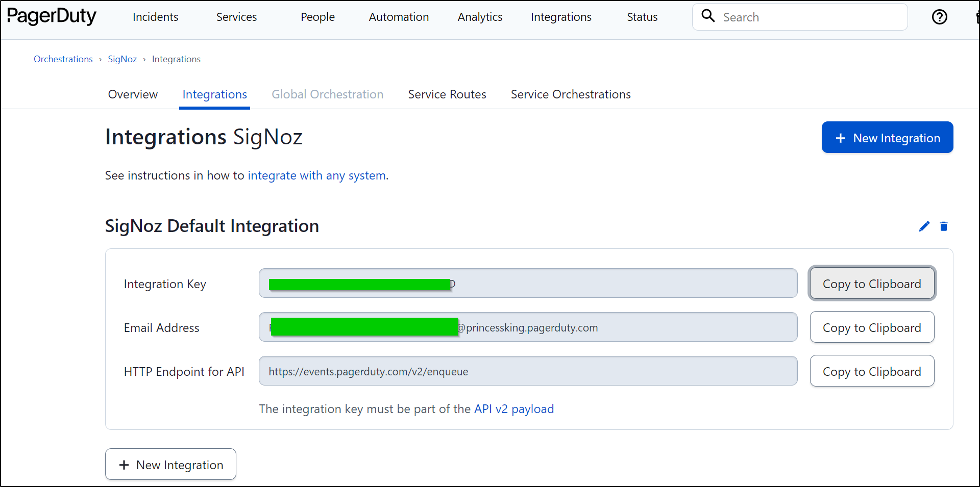980x487 pixels.
Task: Copy the HTTP Endpoint for API to clipboard
Action: tap(872, 371)
